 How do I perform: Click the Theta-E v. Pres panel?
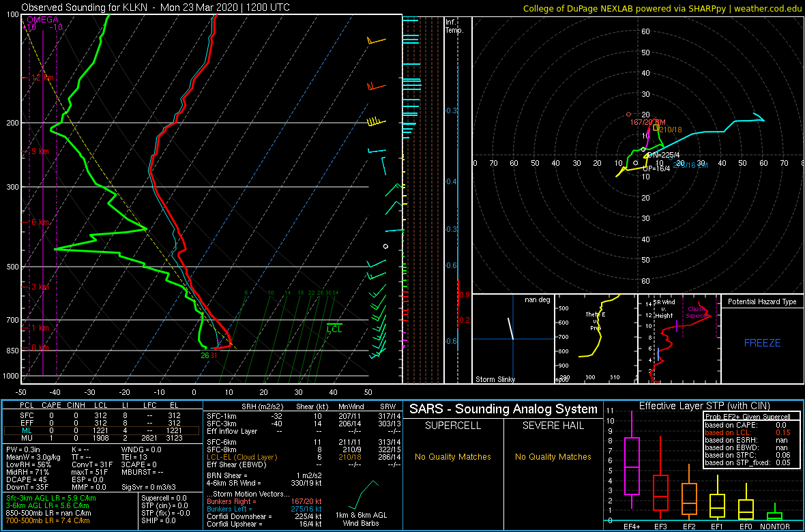coord(595,338)
